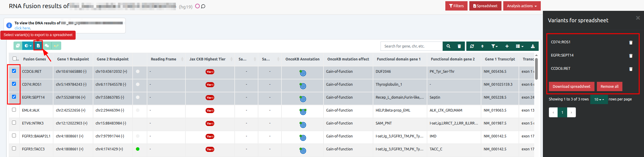
Task: Follow the 'click here' DNA results link
Action: click(23, 28)
